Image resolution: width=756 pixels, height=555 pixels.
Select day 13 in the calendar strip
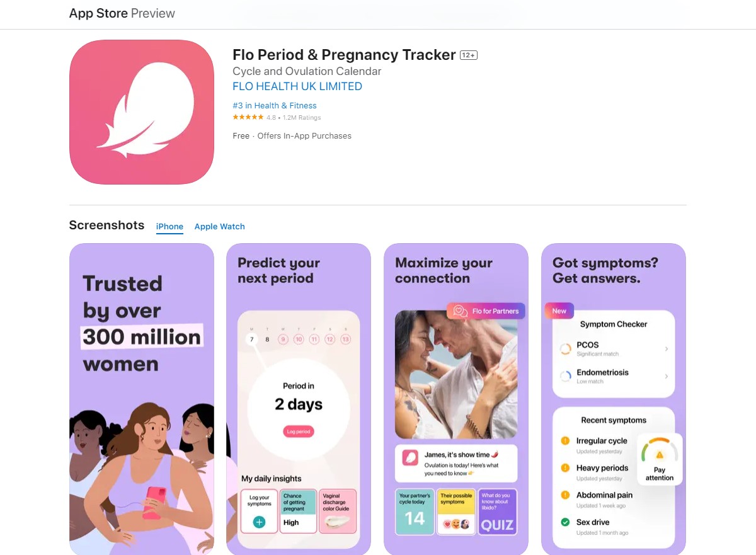click(345, 340)
